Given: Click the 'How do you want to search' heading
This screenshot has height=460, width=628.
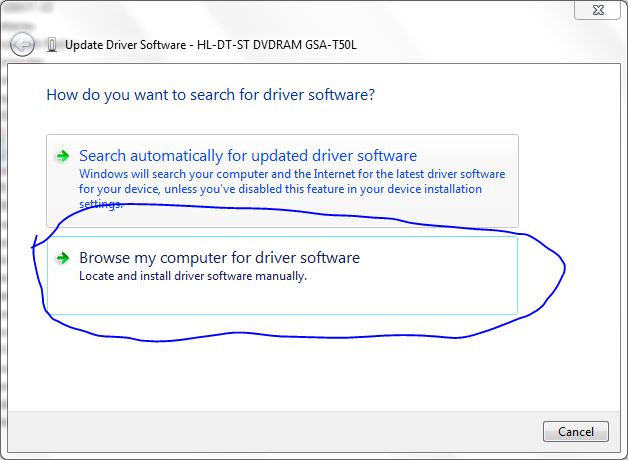Looking at the screenshot, I should pos(211,95).
